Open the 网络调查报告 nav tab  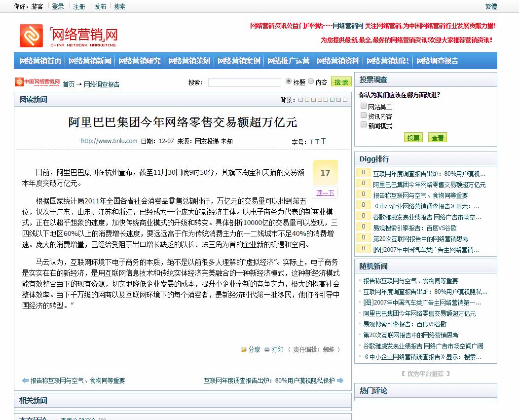point(437,61)
